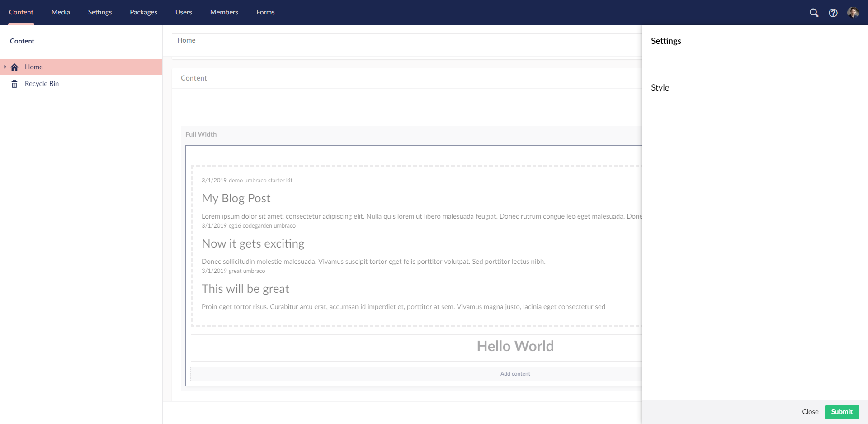Open the Users section

pos(183,12)
